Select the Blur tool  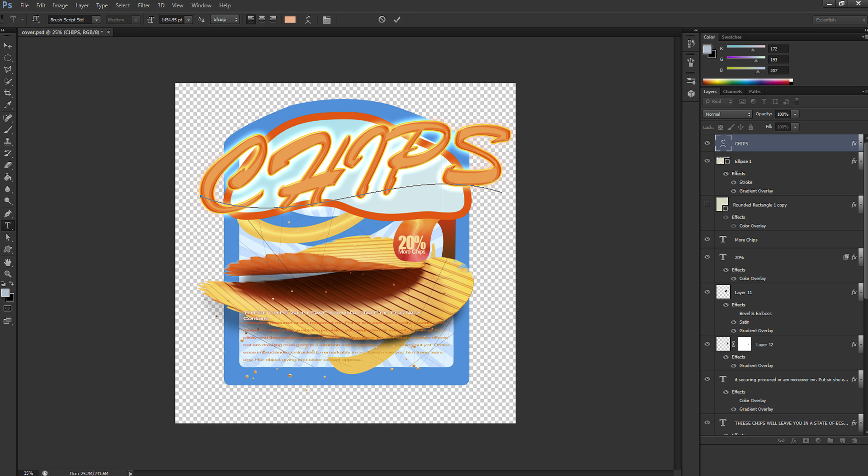8,189
